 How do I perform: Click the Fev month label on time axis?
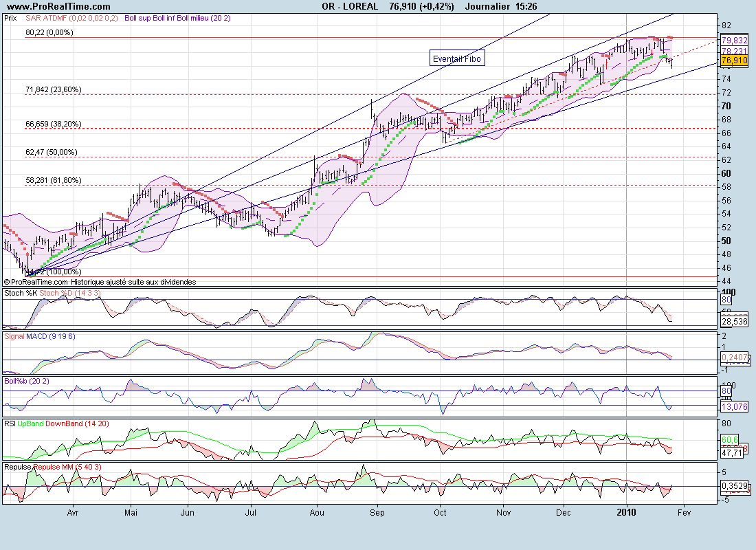click(684, 512)
